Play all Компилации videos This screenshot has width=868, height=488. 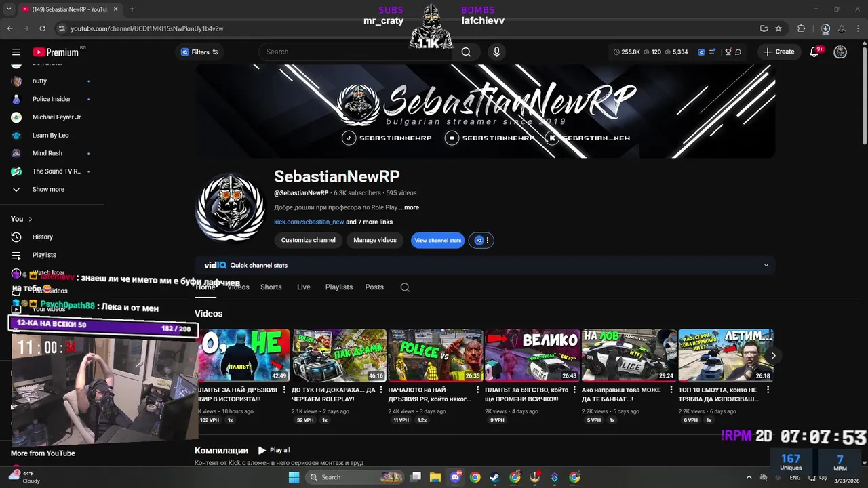274,450
